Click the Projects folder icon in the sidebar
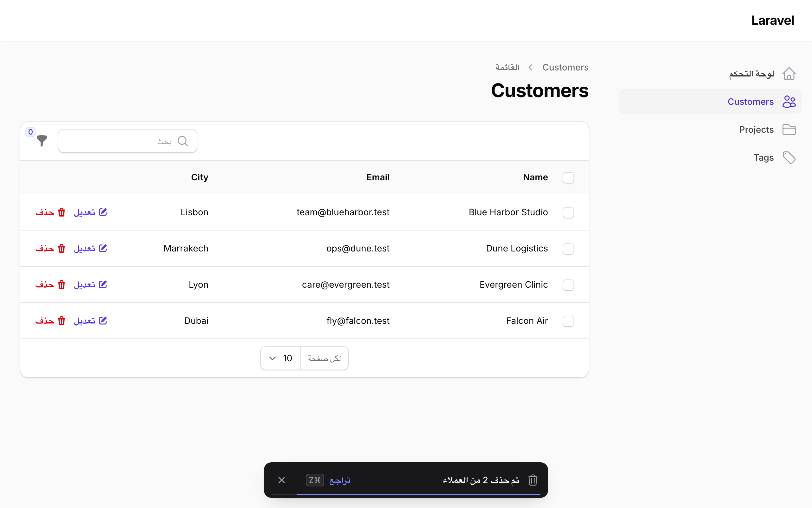This screenshot has width=812, height=508. click(x=789, y=130)
